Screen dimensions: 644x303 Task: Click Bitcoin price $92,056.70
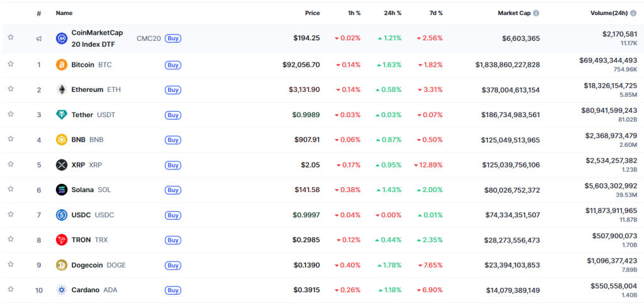tap(301, 65)
